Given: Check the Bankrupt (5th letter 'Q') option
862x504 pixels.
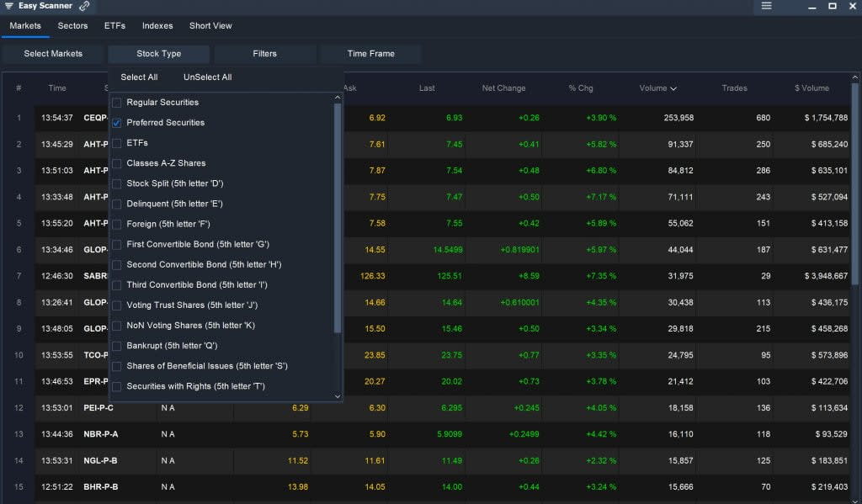Looking at the screenshot, I should [116, 345].
